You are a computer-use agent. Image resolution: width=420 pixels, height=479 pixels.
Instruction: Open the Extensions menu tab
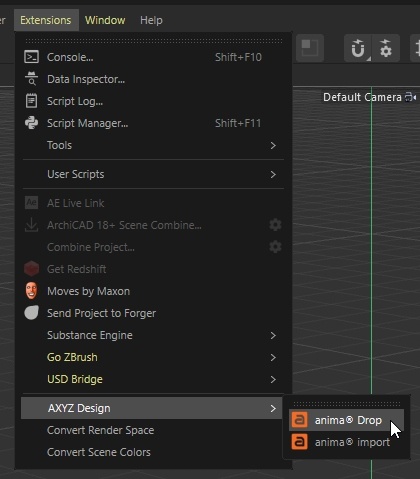pyautogui.click(x=46, y=20)
